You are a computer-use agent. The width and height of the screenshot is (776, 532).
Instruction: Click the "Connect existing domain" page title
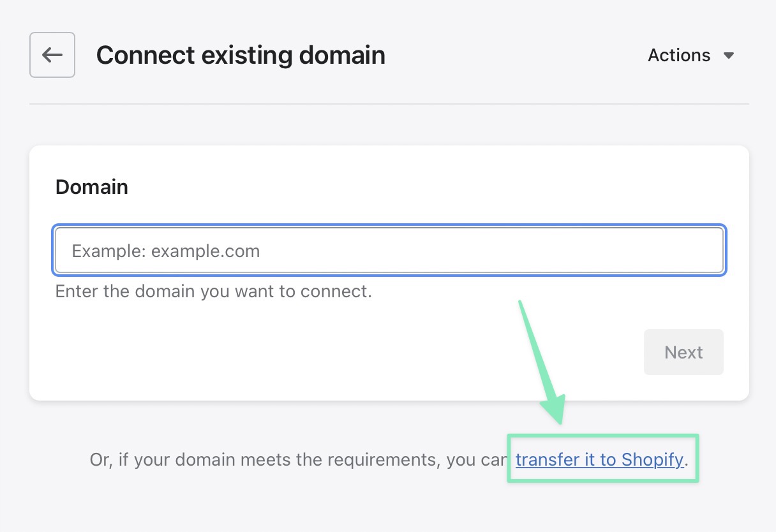[241, 55]
